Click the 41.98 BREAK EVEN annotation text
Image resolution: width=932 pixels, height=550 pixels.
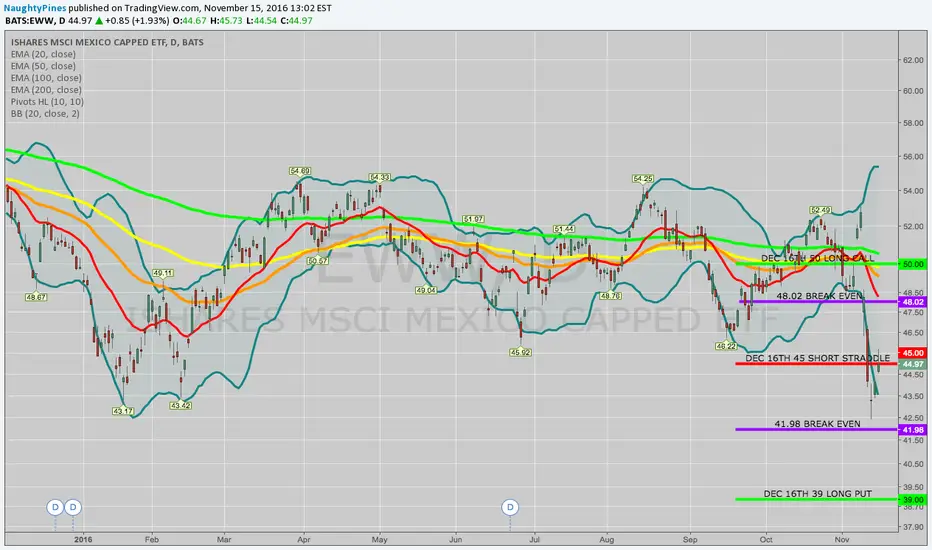pos(817,424)
